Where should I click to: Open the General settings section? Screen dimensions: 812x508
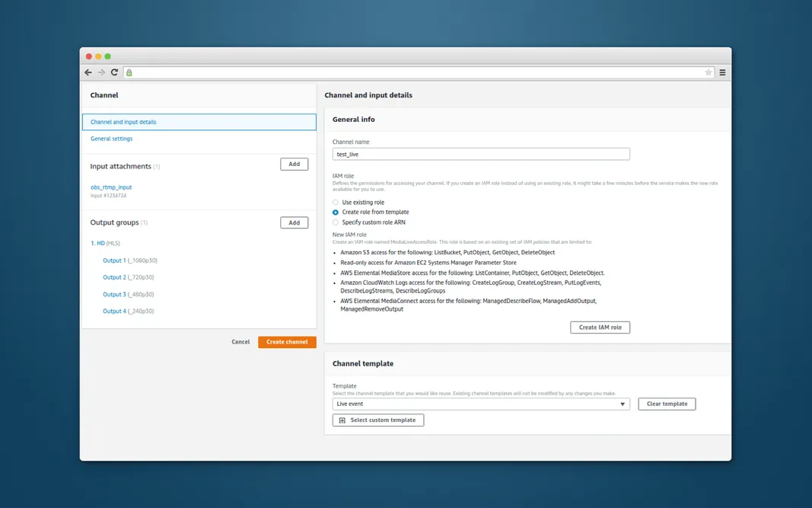(111, 139)
